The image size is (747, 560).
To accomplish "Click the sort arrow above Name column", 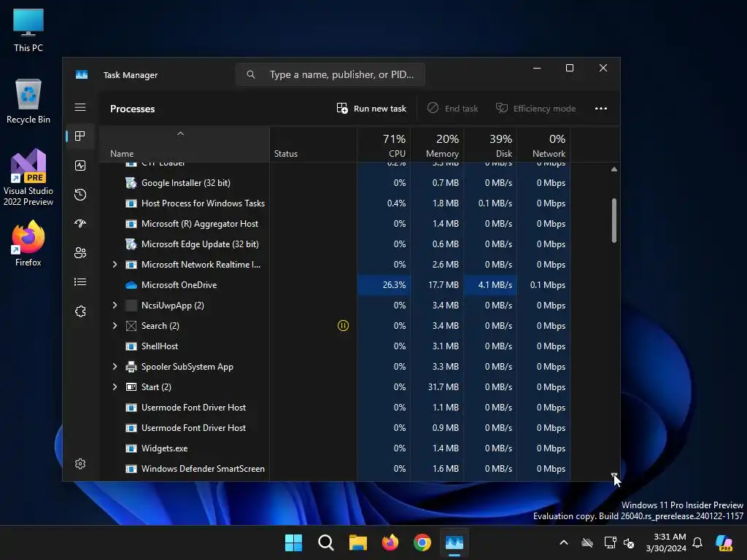I will pyautogui.click(x=180, y=134).
